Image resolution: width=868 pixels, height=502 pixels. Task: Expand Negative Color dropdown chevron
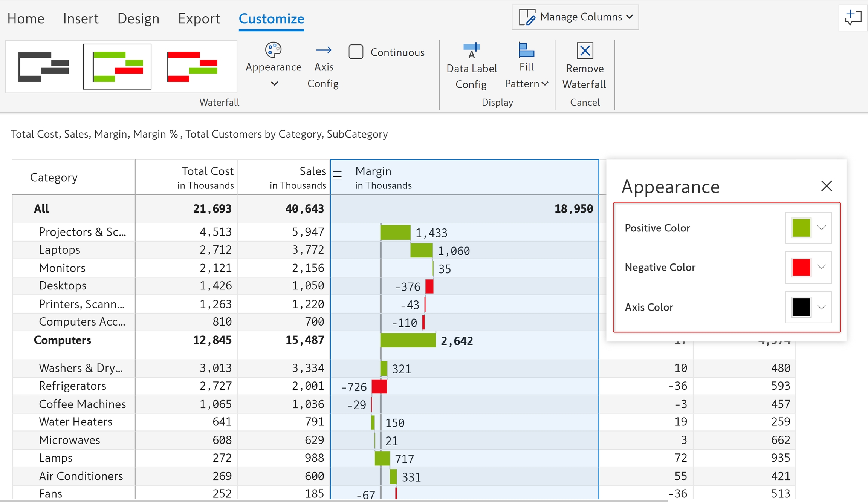pyautogui.click(x=822, y=267)
